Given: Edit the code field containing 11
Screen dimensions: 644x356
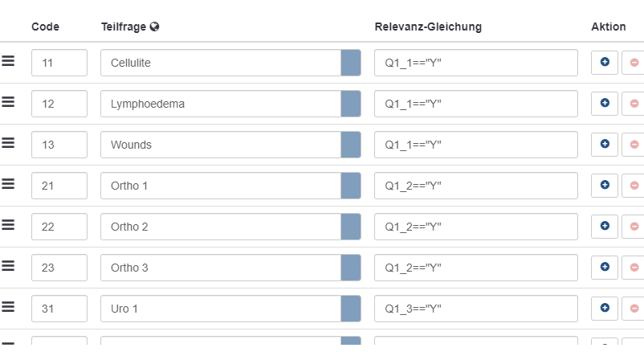Looking at the screenshot, I should [x=59, y=63].
